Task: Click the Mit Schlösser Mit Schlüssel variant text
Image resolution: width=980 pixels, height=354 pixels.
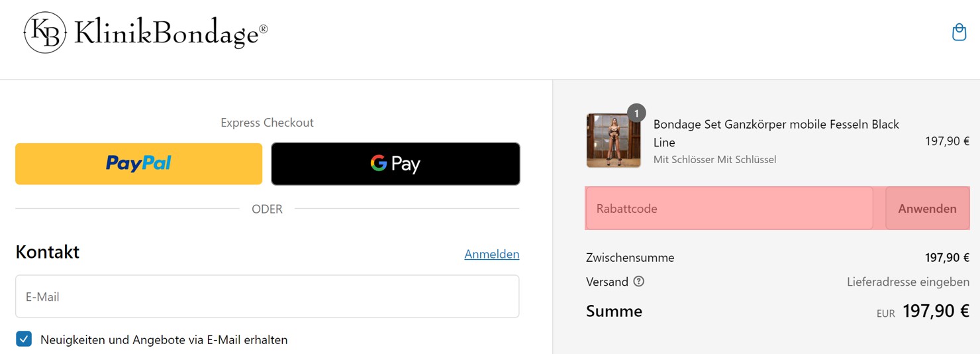Action: pyautogui.click(x=714, y=160)
